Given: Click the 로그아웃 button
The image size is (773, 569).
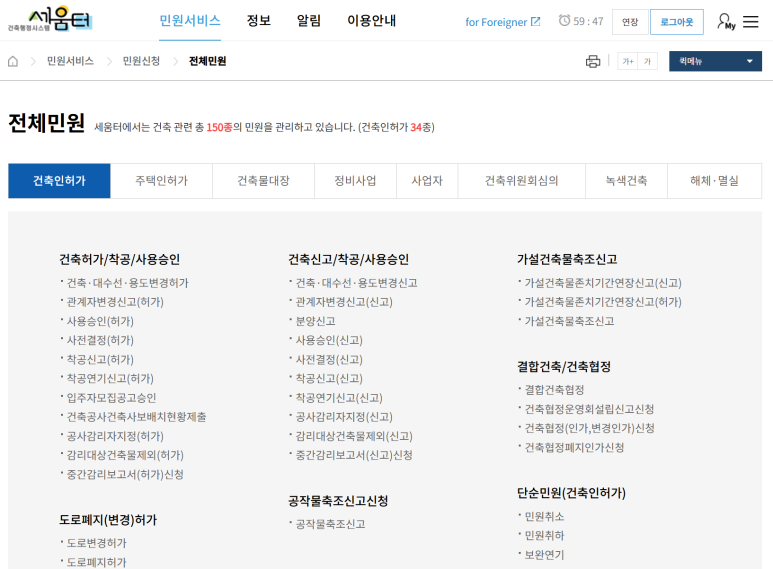Looking at the screenshot, I should [676, 22].
